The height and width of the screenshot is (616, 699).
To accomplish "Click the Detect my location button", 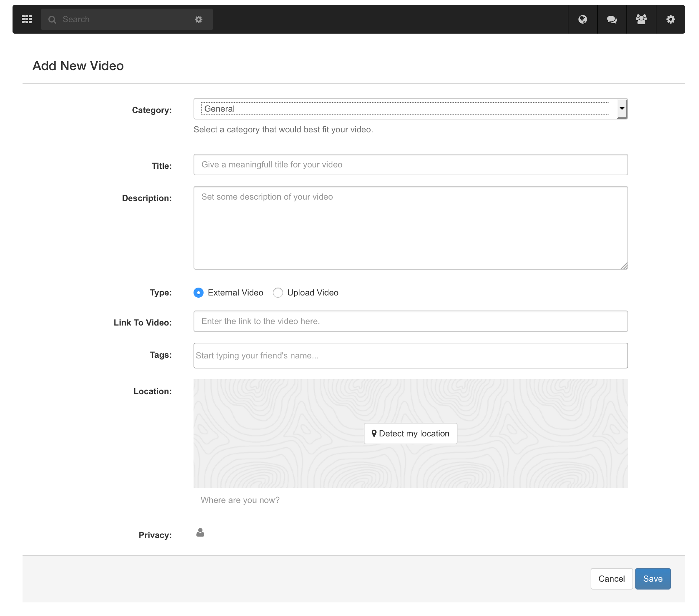I will [x=410, y=434].
